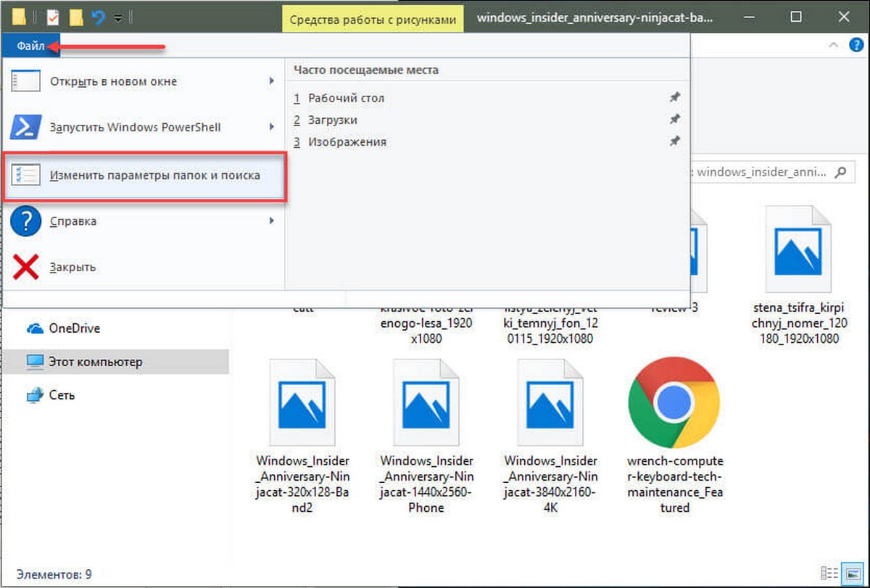Unpin Изображения using its pin icon
Screen dimensions: 870x588
(x=675, y=142)
